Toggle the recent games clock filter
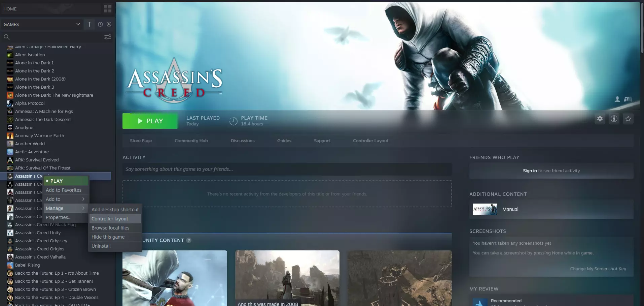The height and width of the screenshot is (306, 644). 100,24
